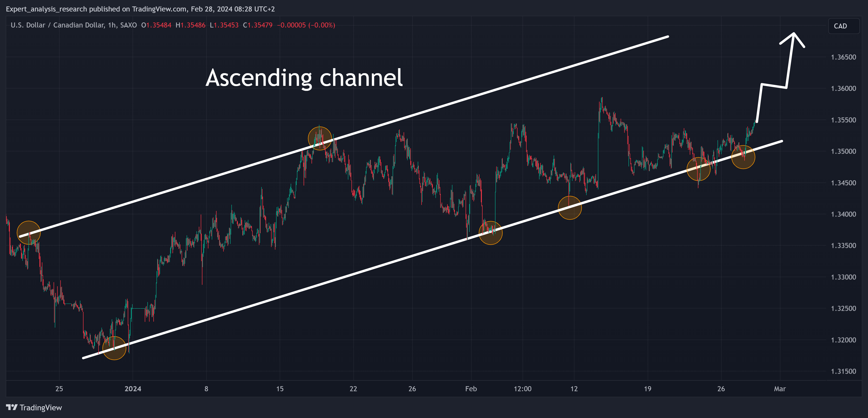Click the 1.34000 price axis label

843,214
